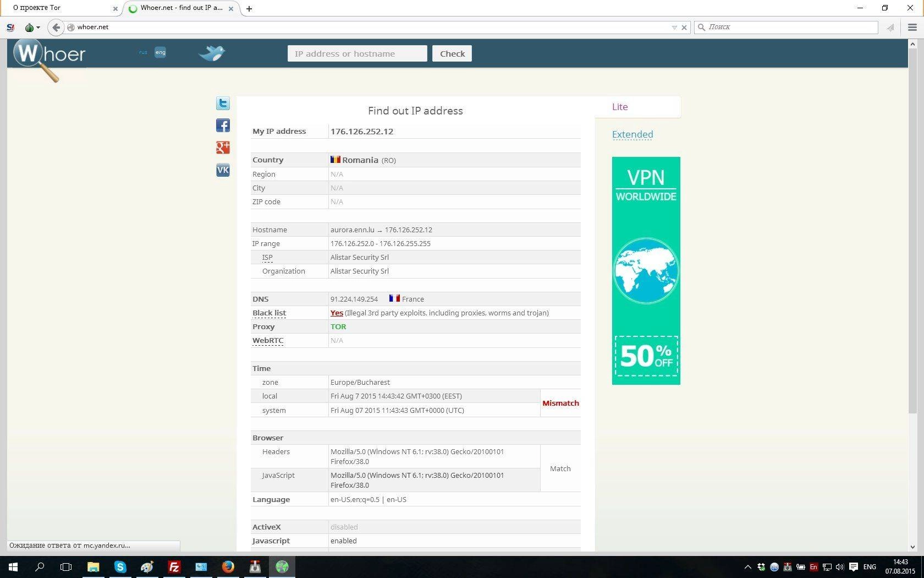Viewport: 924px width, 578px height.
Task: Click the red 'Yes' blacklist link
Action: click(337, 313)
